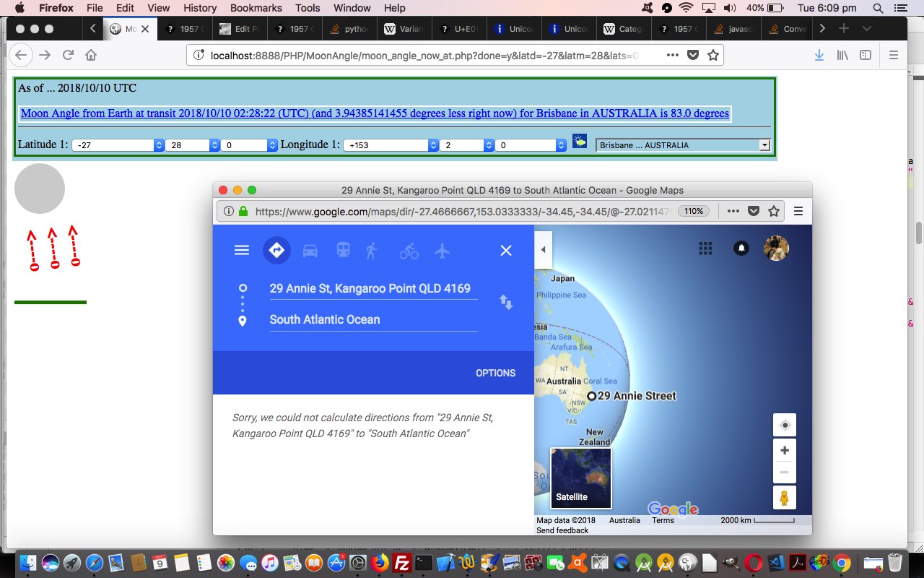The width and height of the screenshot is (924, 578).
Task: Open map Terms link
Action: [x=663, y=520]
